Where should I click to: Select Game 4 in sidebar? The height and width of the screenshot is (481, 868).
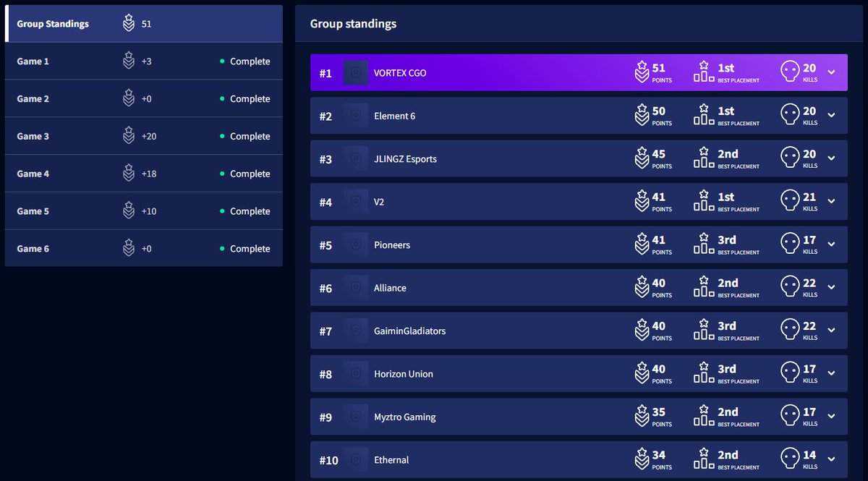tap(144, 174)
